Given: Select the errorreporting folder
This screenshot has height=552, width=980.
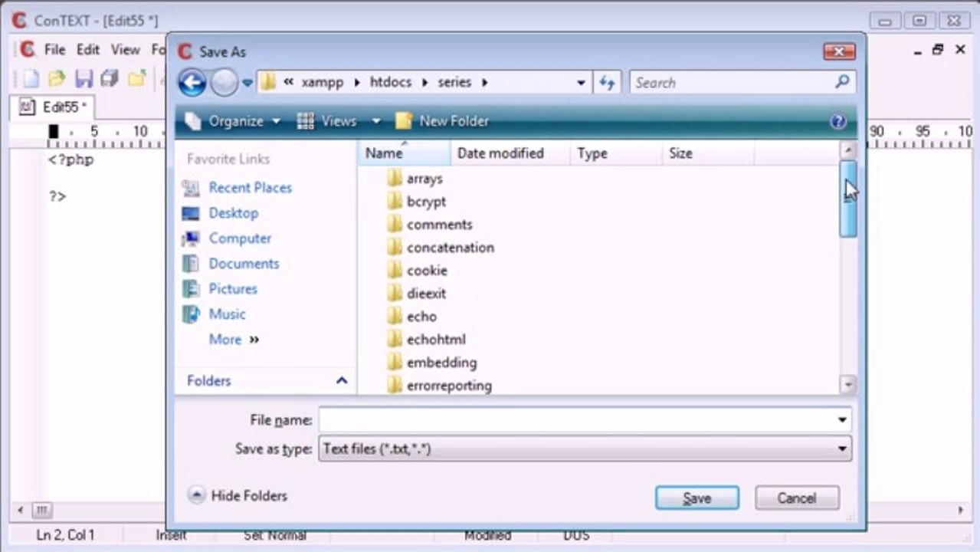Looking at the screenshot, I should (439, 386).
